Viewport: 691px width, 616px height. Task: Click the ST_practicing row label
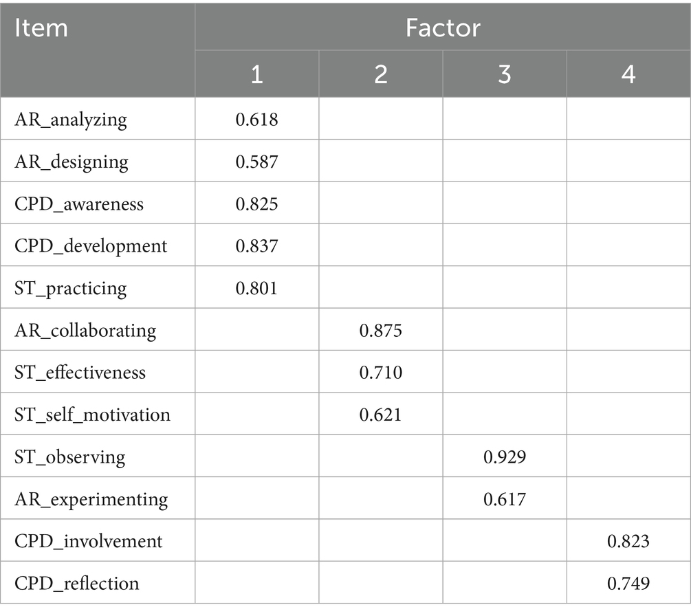(x=70, y=287)
